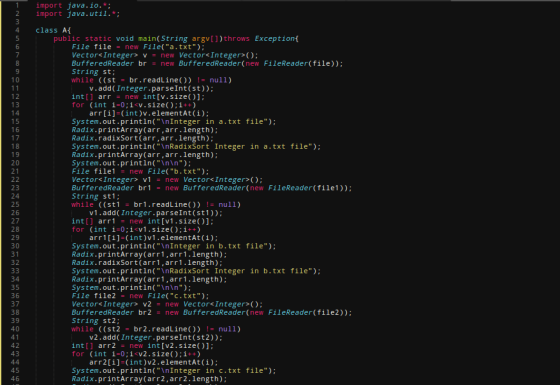Click 'for' loop on line 13
The width and height of the screenshot is (560, 385).
pyautogui.click(x=78, y=105)
